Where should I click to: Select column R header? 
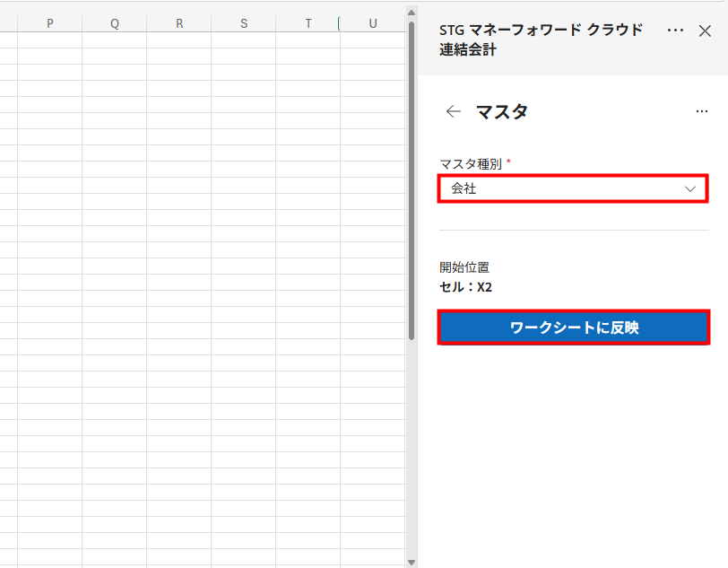coord(179,23)
